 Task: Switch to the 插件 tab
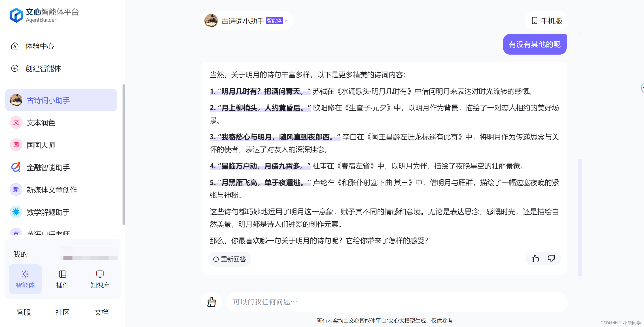tap(62, 279)
